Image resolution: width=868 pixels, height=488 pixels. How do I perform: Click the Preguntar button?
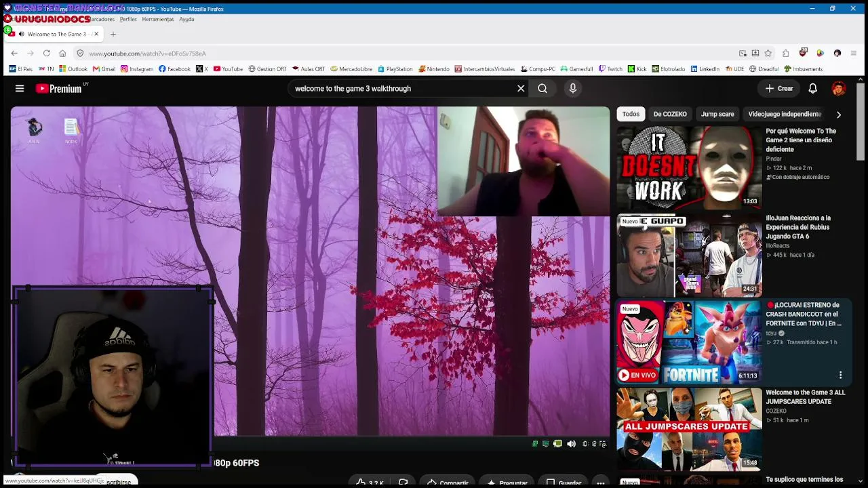point(507,483)
